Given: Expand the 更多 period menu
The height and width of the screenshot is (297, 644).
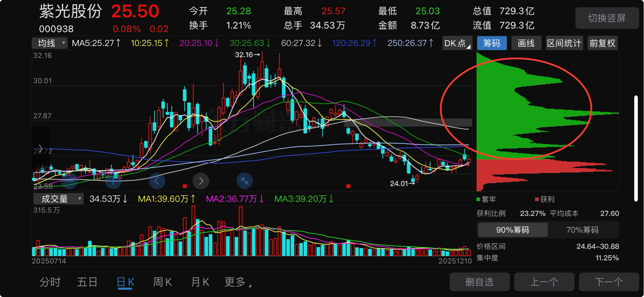Looking at the screenshot, I should click(238, 282).
